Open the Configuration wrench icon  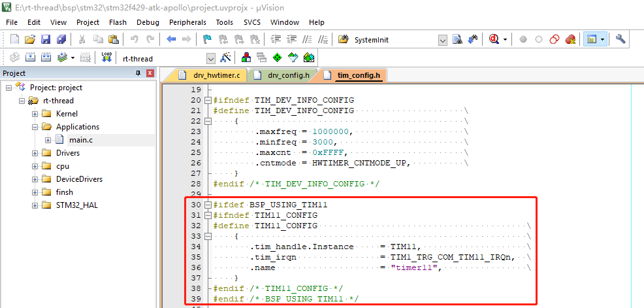tap(620, 40)
